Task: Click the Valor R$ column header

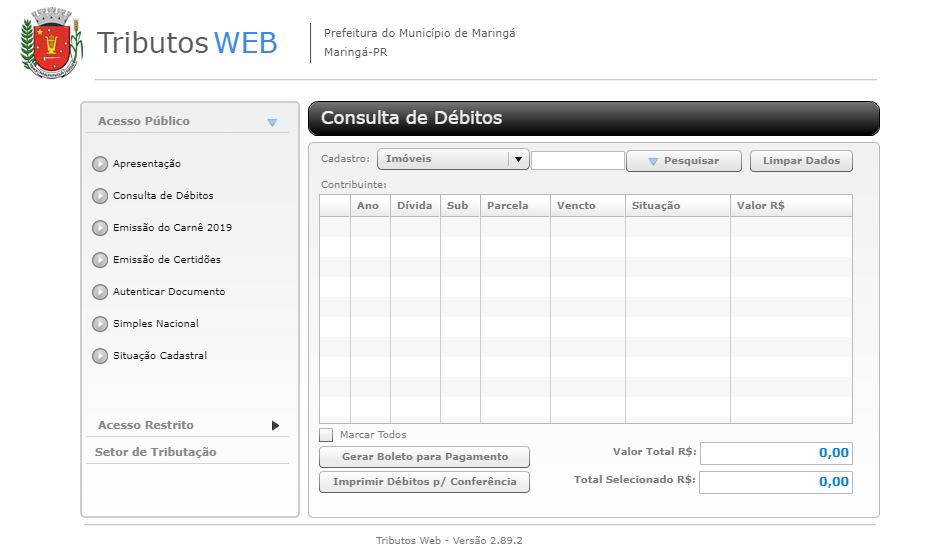Action: [x=791, y=206]
